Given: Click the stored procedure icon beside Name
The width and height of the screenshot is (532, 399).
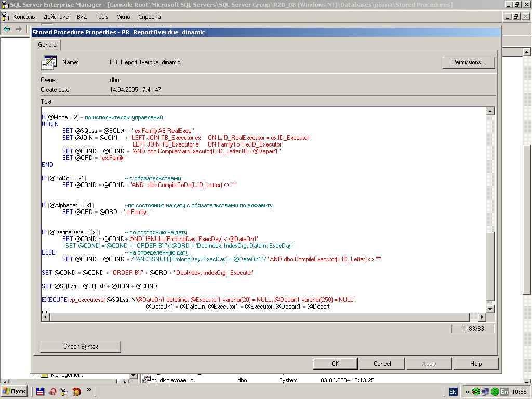Looking at the screenshot, I should 48,62.
